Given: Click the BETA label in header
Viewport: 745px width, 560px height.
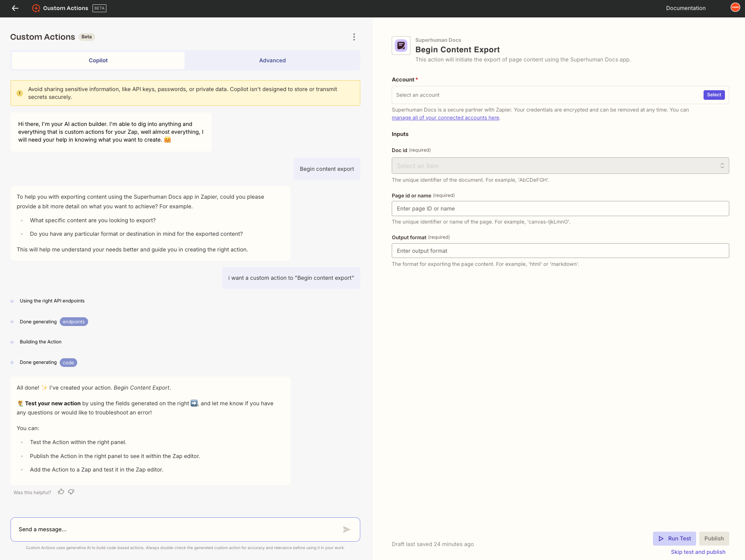Looking at the screenshot, I should point(99,8).
